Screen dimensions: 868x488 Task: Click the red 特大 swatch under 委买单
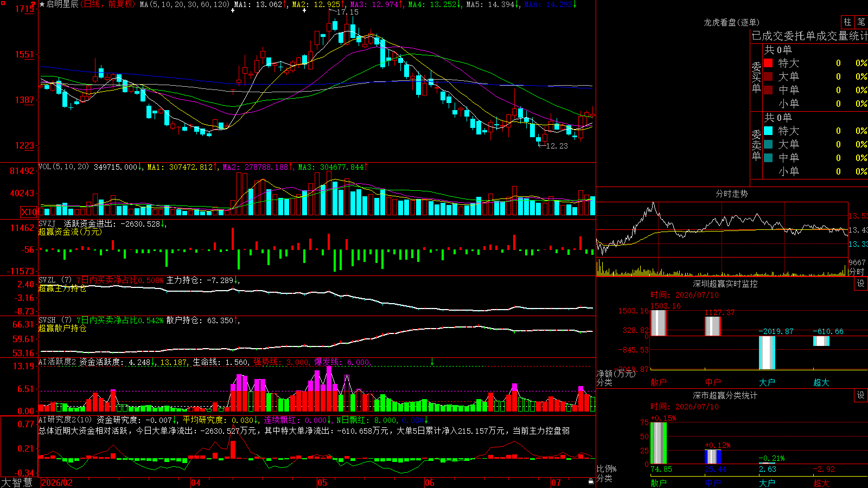(768, 63)
